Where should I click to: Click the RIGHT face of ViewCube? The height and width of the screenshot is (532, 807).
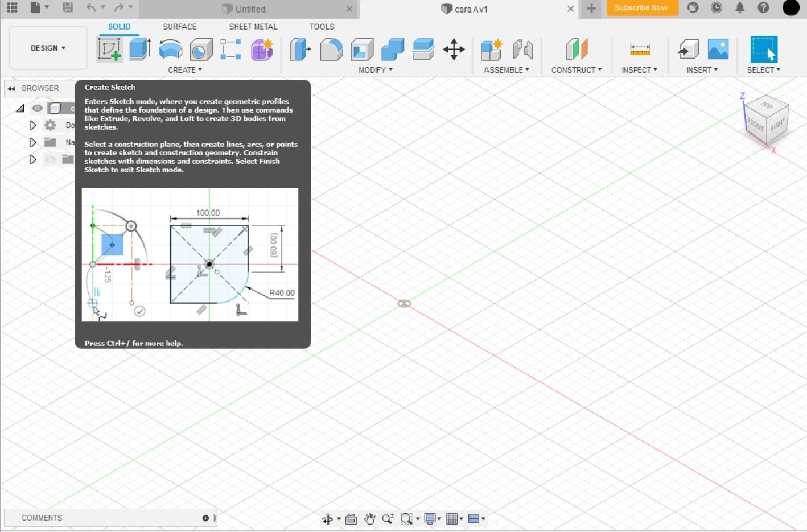point(777,125)
